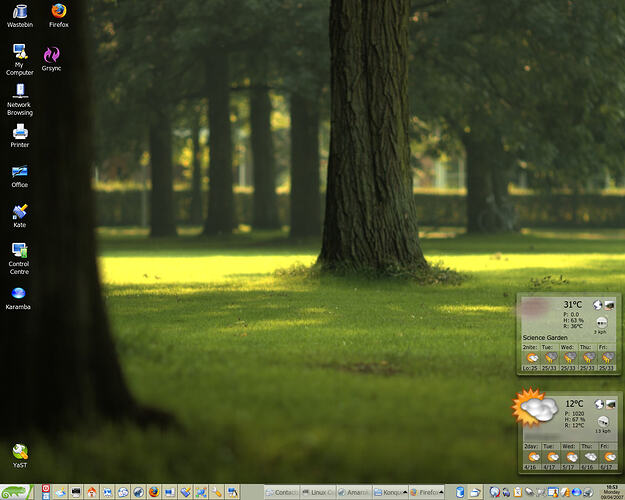Click the sun-and-cloud icon in 12°C widget
The height and width of the screenshot is (500, 625).
point(535,407)
